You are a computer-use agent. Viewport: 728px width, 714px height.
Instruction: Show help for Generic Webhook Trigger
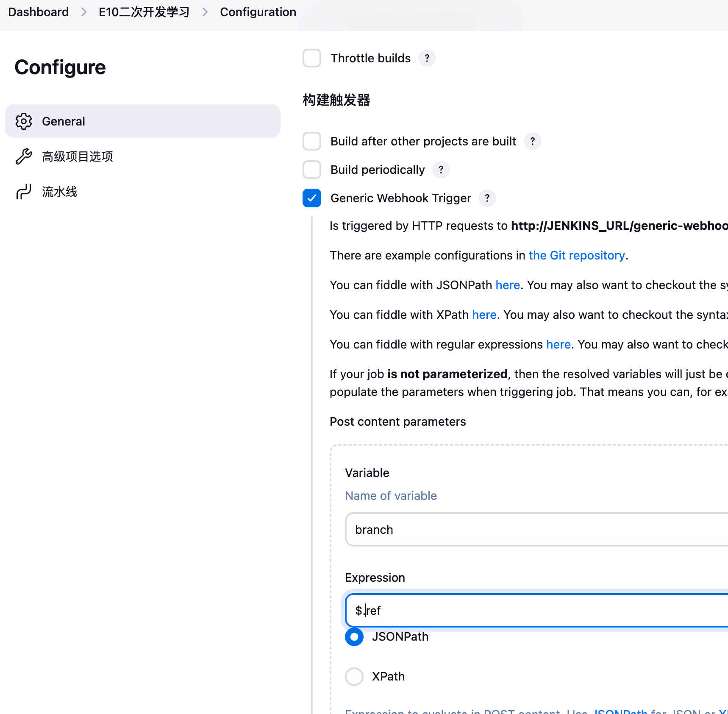pyautogui.click(x=487, y=198)
